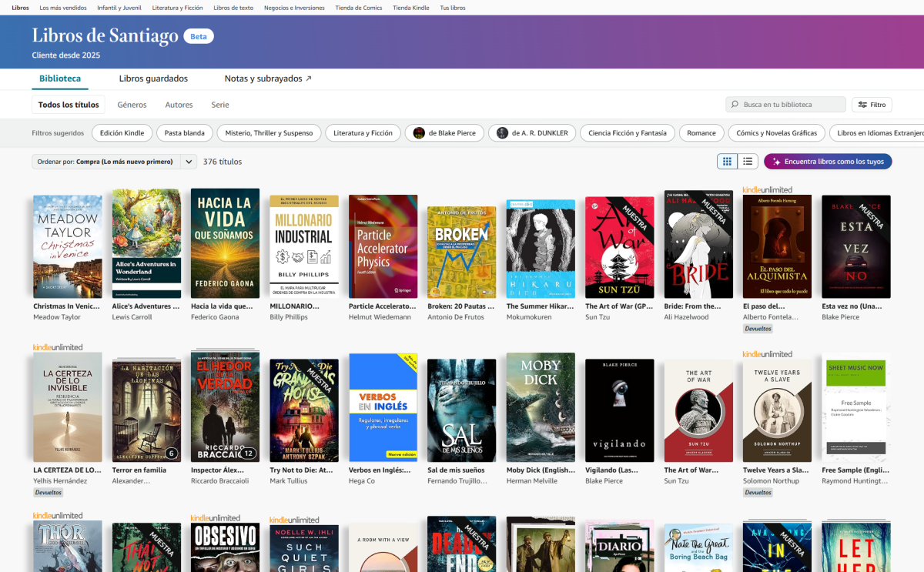The image size is (924, 572).
Task: Open The Summer Hikaru Died cover
Action: coord(541,249)
